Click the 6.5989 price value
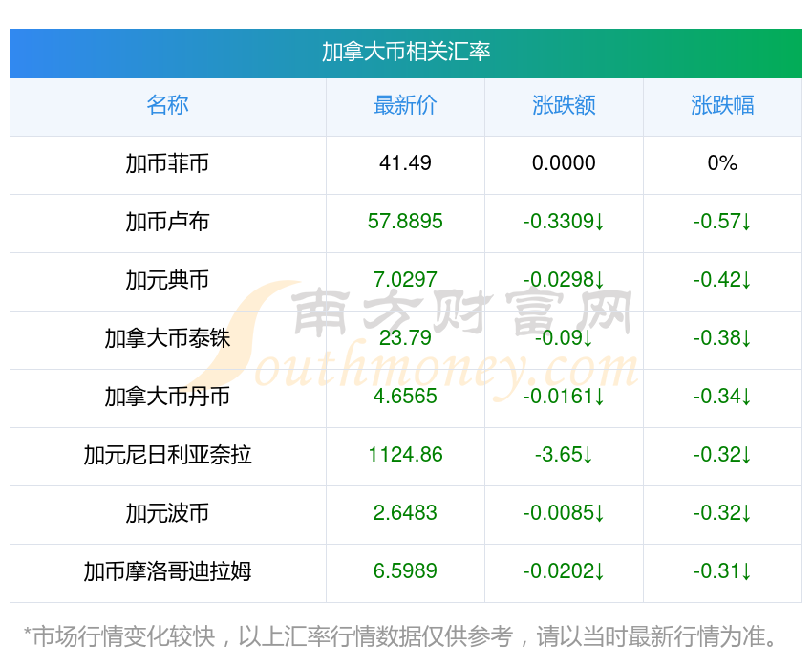 405,571
